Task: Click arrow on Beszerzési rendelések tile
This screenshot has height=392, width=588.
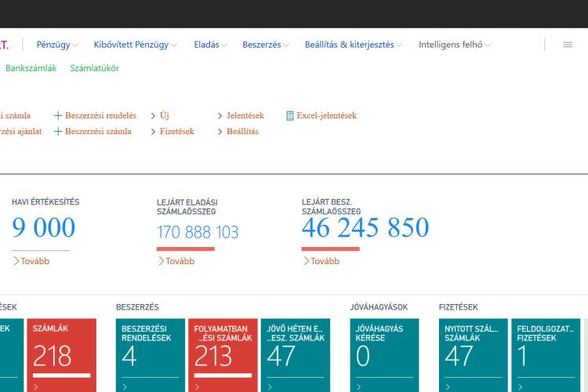Action: pos(125,387)
